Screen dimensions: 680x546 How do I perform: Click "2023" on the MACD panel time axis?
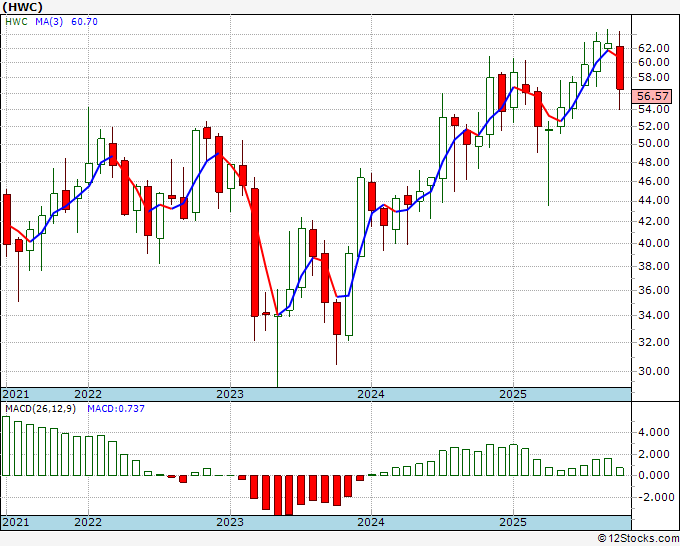(230, 522)
